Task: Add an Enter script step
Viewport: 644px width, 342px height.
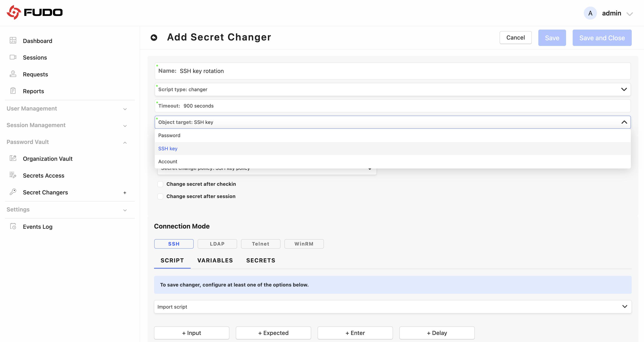Action: coord(355,333)
